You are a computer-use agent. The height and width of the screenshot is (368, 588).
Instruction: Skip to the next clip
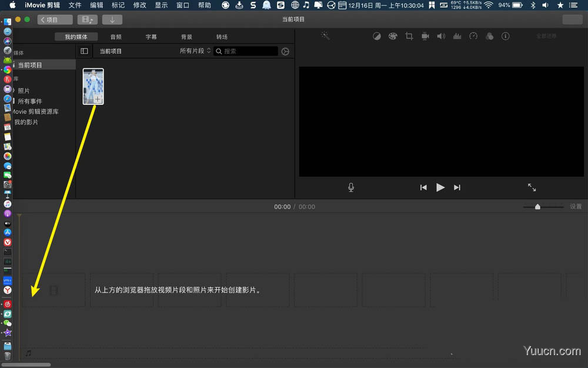coord(457,187)
